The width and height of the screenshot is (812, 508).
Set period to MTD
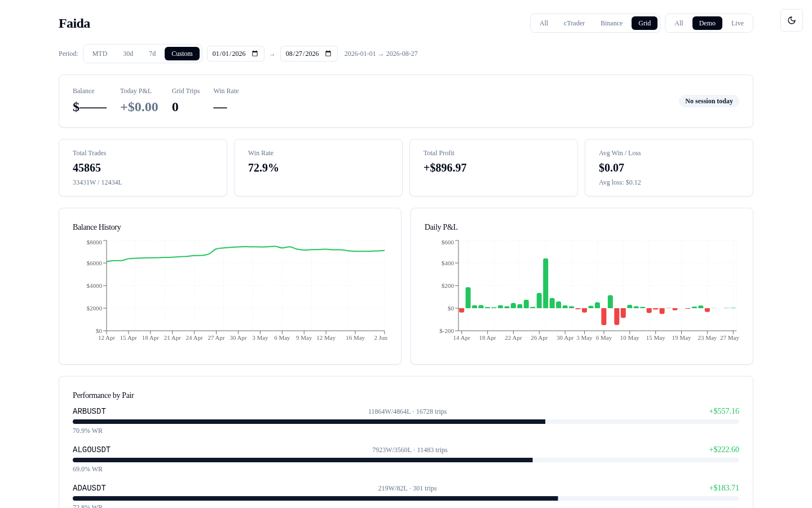coord(100,54)
